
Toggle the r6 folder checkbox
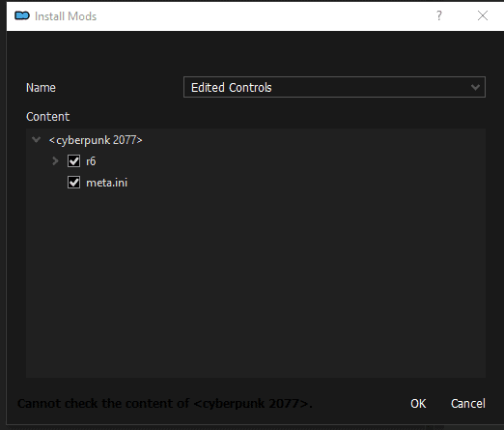pyautogui.click(x=73, y=161)
